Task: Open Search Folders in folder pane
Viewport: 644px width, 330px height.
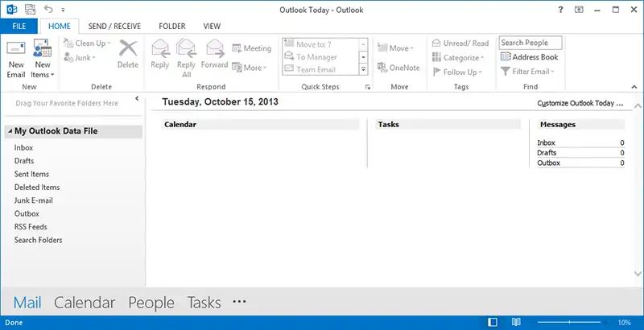Action: point(38,240)
